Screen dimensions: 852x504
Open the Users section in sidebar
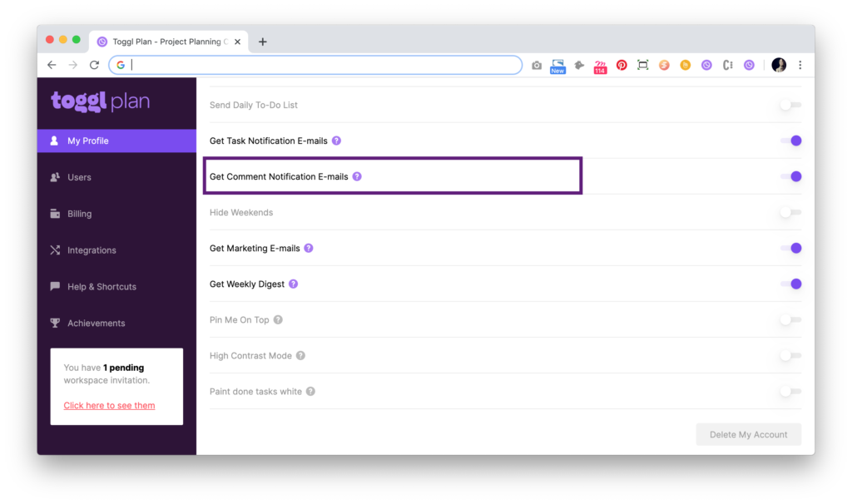tap(79, 177)
